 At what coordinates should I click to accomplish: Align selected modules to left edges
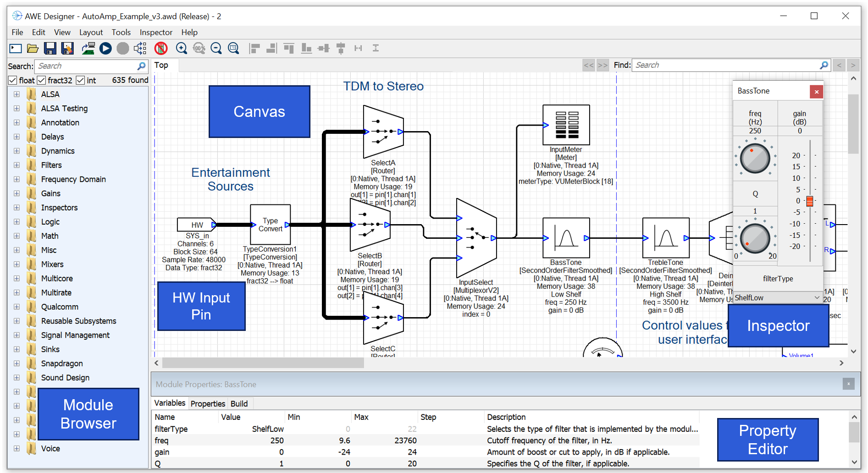[254, 48]
